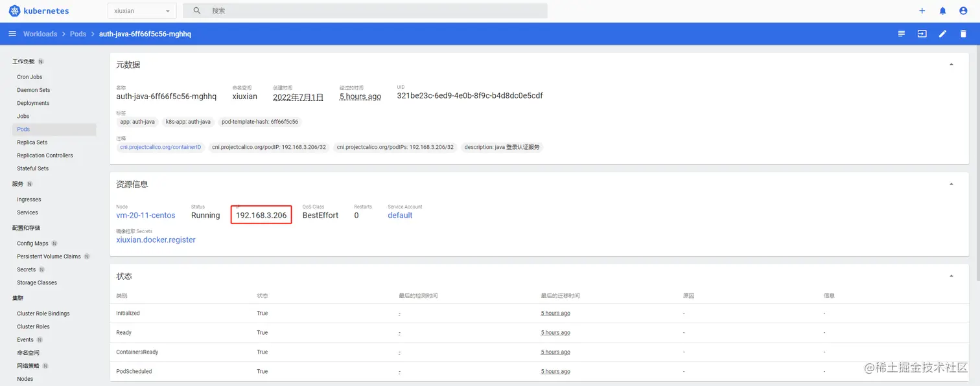980x386 pixels.
Task: Click the N badge beside Secrets
Action: pos(41,269)
